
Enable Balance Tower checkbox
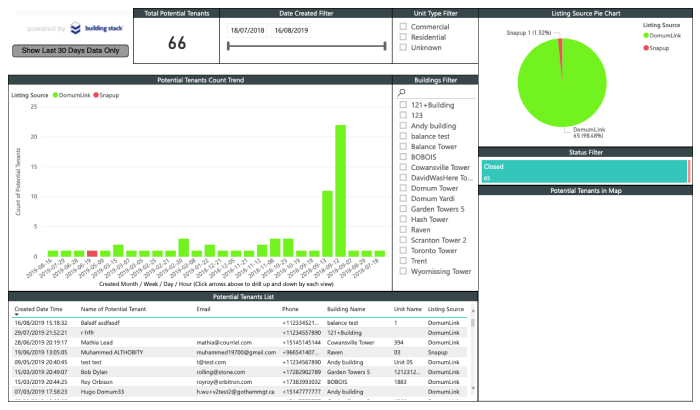pyautogui.click(x=403, y=146)
